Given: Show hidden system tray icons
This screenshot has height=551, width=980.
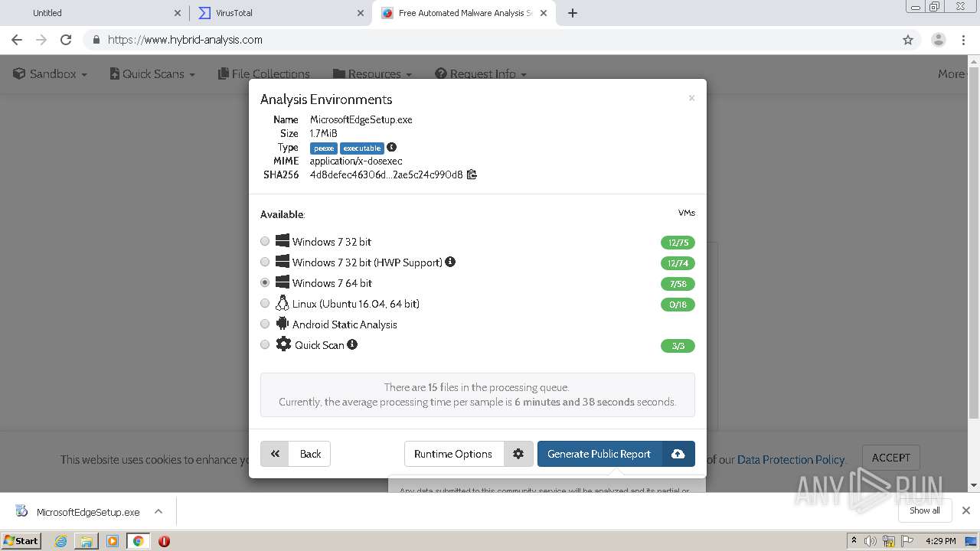Looking at the screenshot, I should 854,541.
